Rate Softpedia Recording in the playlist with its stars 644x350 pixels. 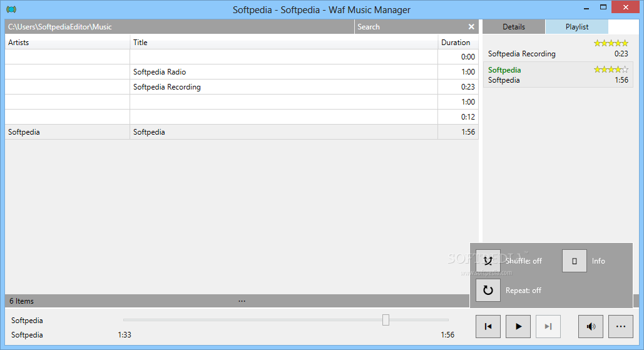click(x=611, y=43)
